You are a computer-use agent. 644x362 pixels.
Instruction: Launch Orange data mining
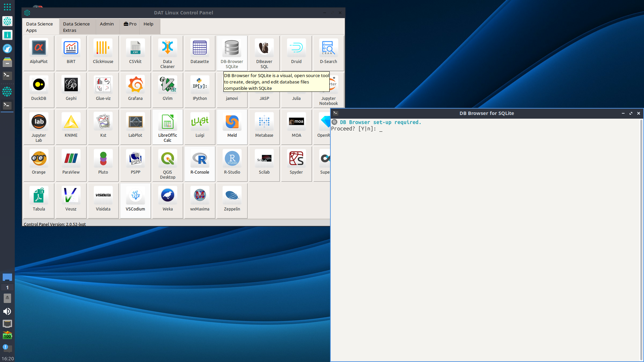click(39, 164)
